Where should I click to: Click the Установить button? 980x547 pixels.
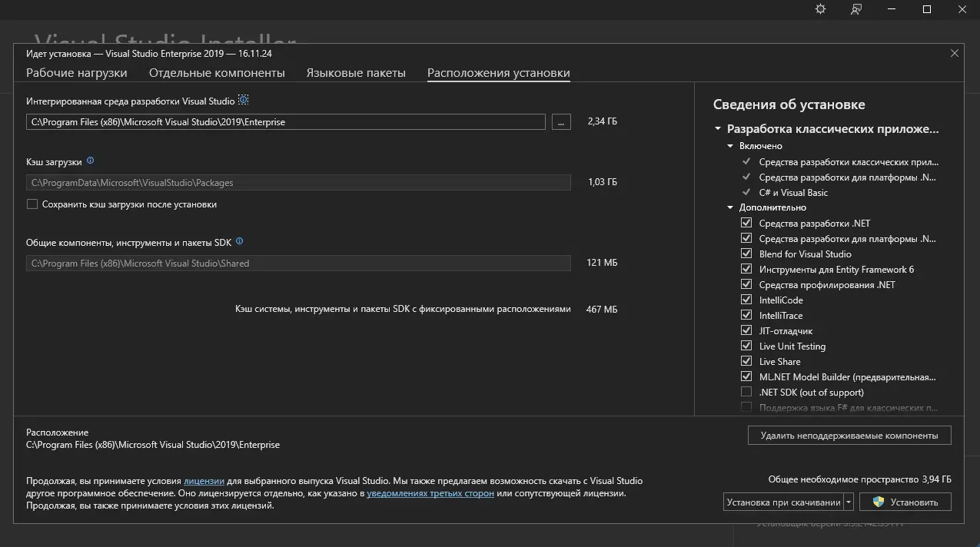point(905,502)
